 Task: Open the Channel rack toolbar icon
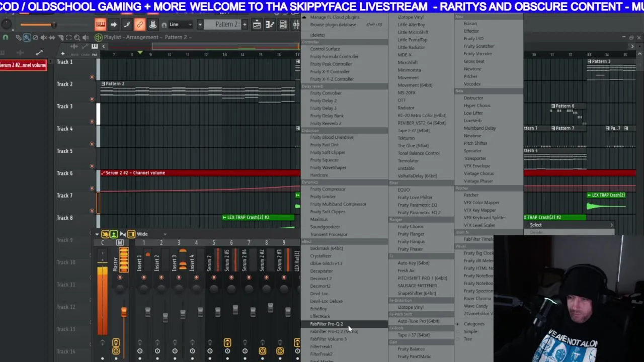[283, 24]
